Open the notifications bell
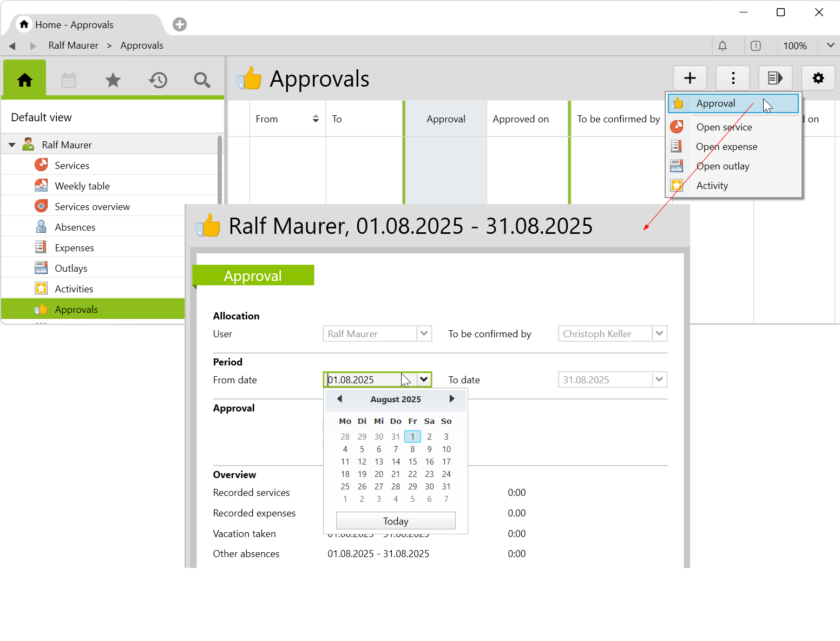This screenshot has height=641, width=840. pyautogui.click(x=723, y=46)
